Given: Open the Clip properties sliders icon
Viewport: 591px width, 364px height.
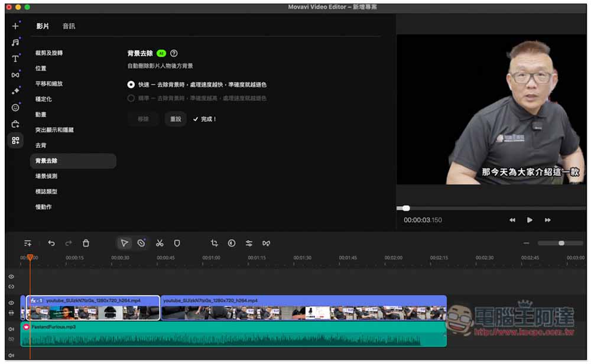Looking at the screenshot, I should tap(249, 243).
